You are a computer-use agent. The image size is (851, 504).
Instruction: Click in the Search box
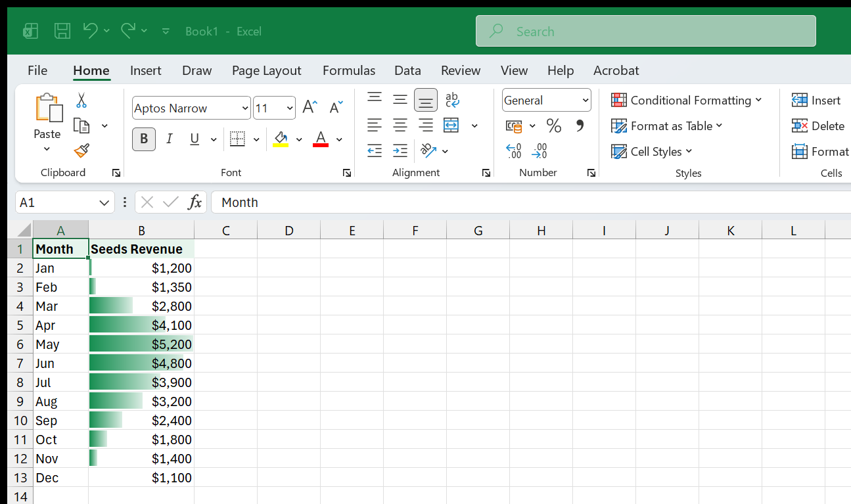(x=646, y=31)
